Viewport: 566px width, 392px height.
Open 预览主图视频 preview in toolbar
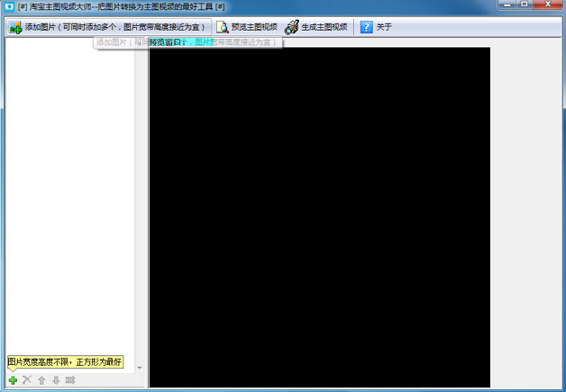[247, 27]
